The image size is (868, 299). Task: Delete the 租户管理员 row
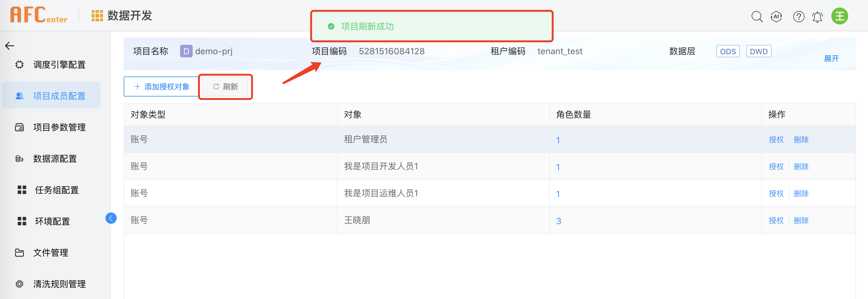(x=801, y=140)
